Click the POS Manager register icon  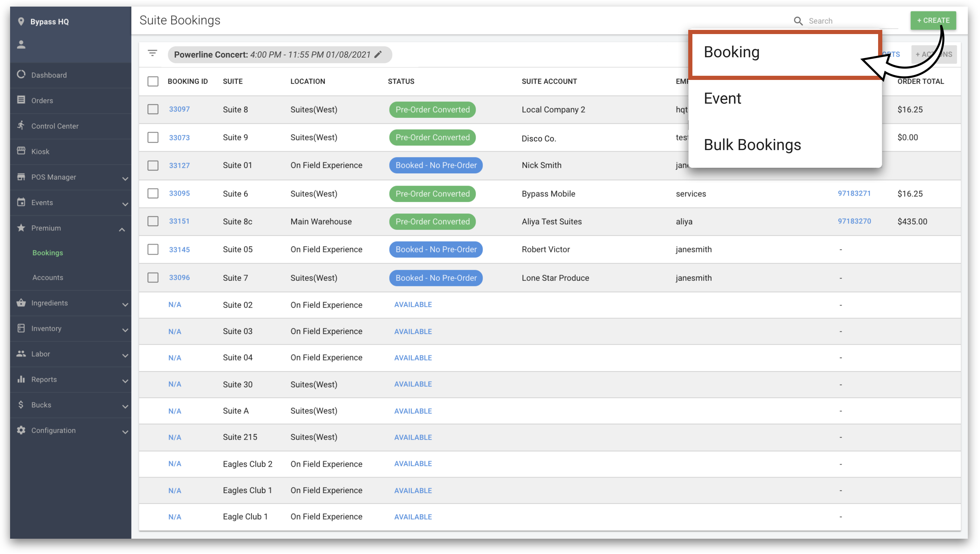pyautogui.click(x=21, y=177)
